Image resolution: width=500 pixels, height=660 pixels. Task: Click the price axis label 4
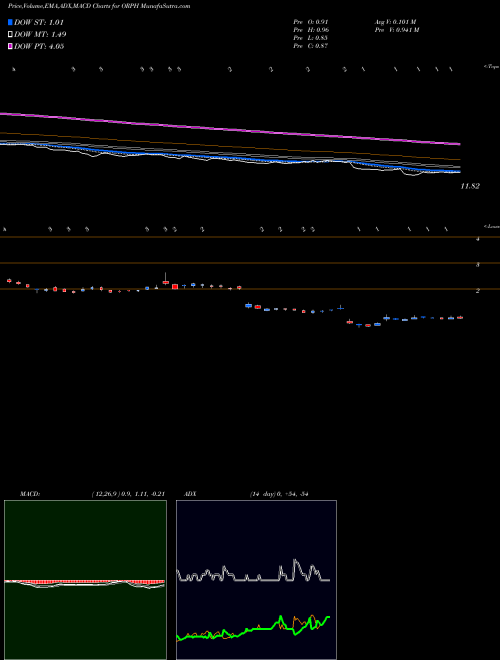pyautogui.click(x=478, y=239)
